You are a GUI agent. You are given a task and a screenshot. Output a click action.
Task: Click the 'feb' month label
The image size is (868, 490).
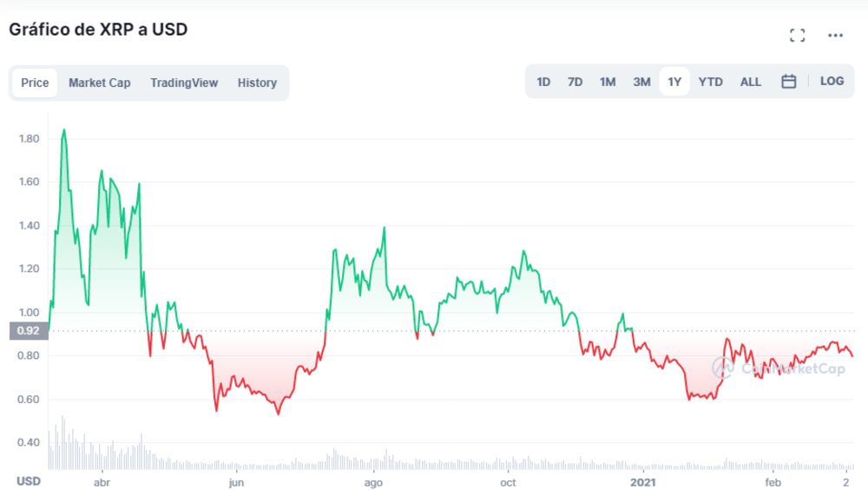[773, 483]
